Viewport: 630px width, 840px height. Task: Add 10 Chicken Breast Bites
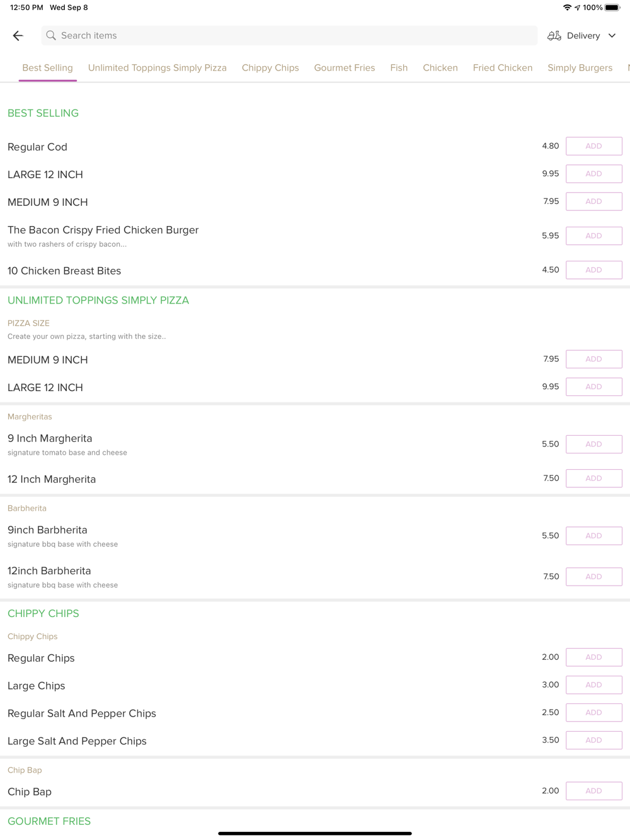(594, 270)
